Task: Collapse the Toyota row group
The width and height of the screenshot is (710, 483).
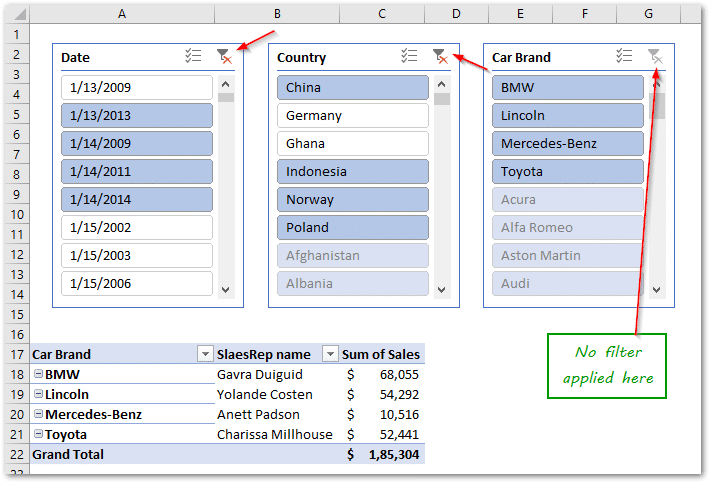Action: coord(38,435)
